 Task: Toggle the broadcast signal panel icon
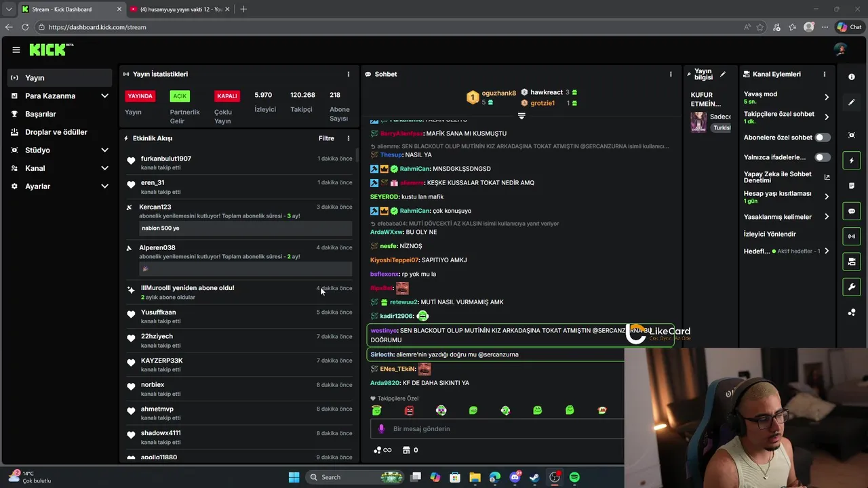(x=852, y=236)
